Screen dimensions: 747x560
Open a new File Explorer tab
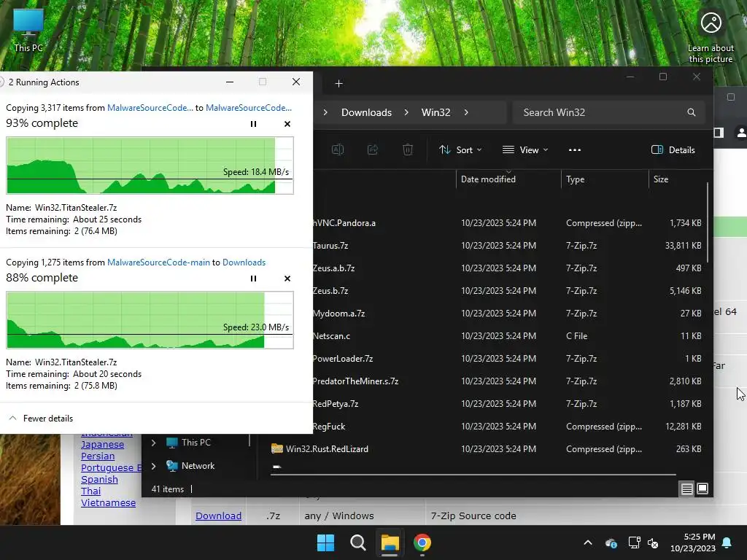pyautogui.click(x=338, y=84)
